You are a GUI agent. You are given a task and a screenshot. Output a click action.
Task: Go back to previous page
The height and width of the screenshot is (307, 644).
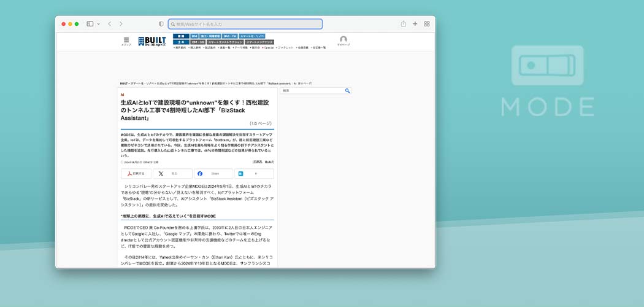(109, 24)
